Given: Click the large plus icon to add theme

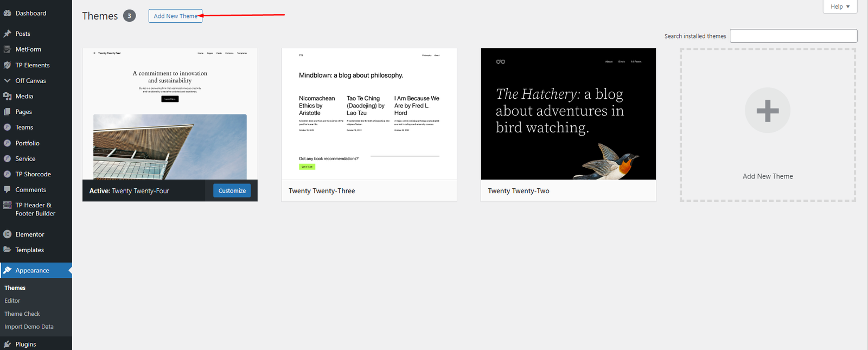Looking at the screenshot, I should click(x=767, y=111).
